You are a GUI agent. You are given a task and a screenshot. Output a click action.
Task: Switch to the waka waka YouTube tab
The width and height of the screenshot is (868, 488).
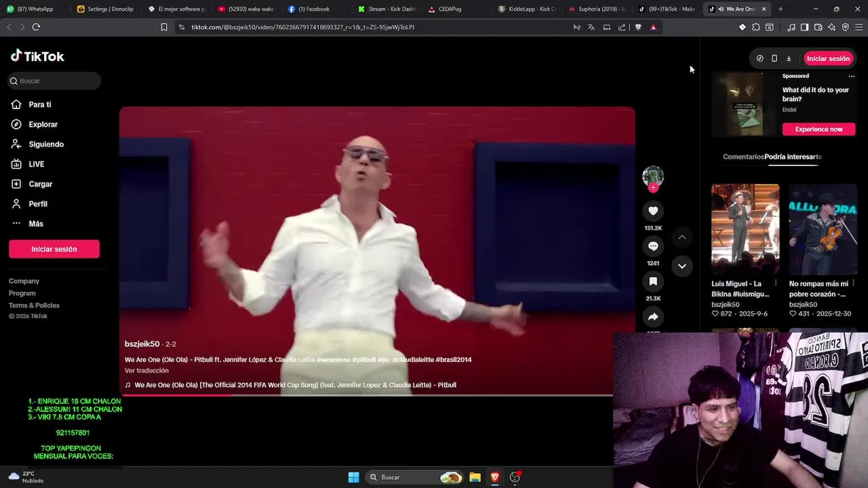pyautogui.click(x=248, y=9)
